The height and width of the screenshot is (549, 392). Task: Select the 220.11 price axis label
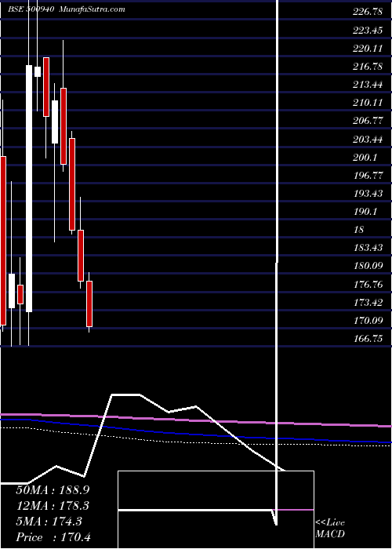tap(368, 49)
